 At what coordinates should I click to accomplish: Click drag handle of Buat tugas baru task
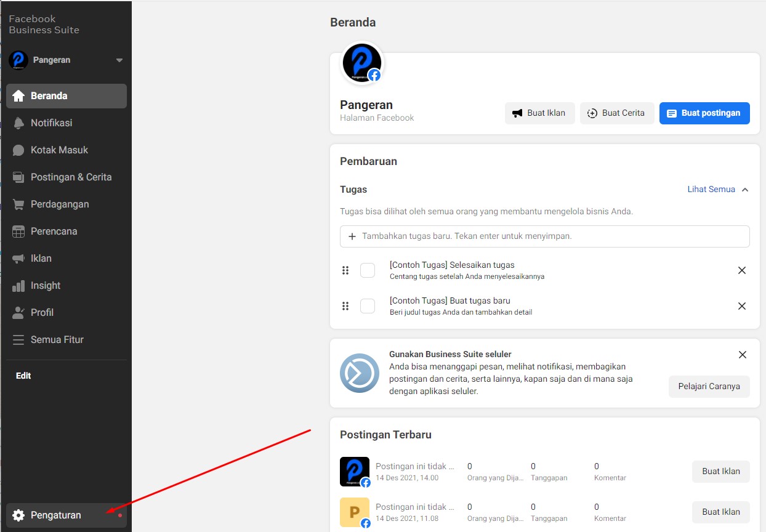345,306
